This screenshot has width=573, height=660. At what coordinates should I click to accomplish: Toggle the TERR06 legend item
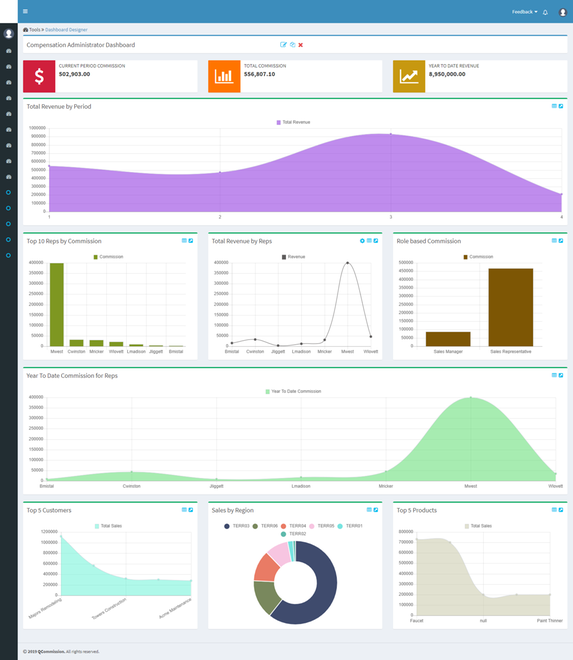tap(265, 526)
